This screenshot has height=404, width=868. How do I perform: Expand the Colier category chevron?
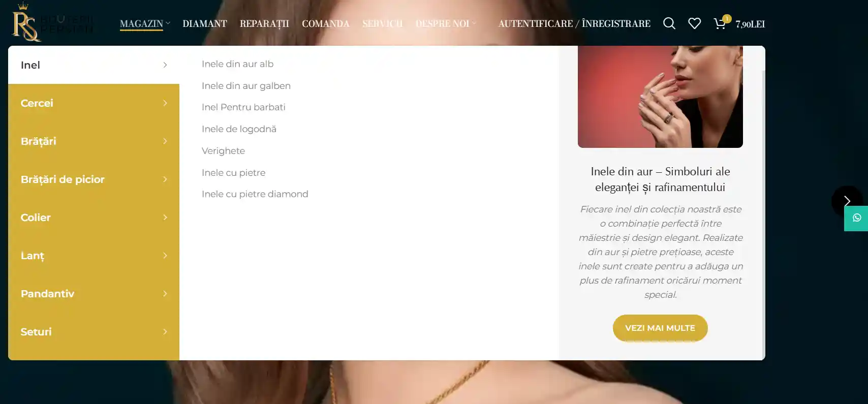pos(165,217)
